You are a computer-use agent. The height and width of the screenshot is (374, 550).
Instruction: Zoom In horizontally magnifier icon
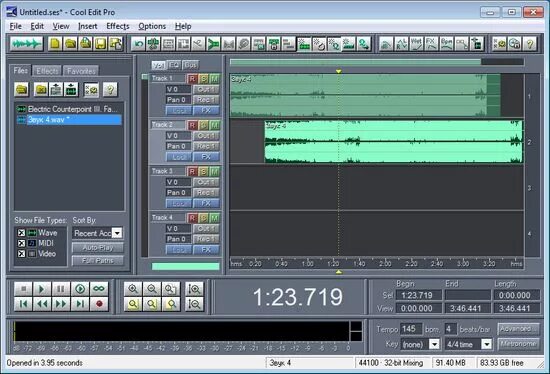tap(133, 289)
